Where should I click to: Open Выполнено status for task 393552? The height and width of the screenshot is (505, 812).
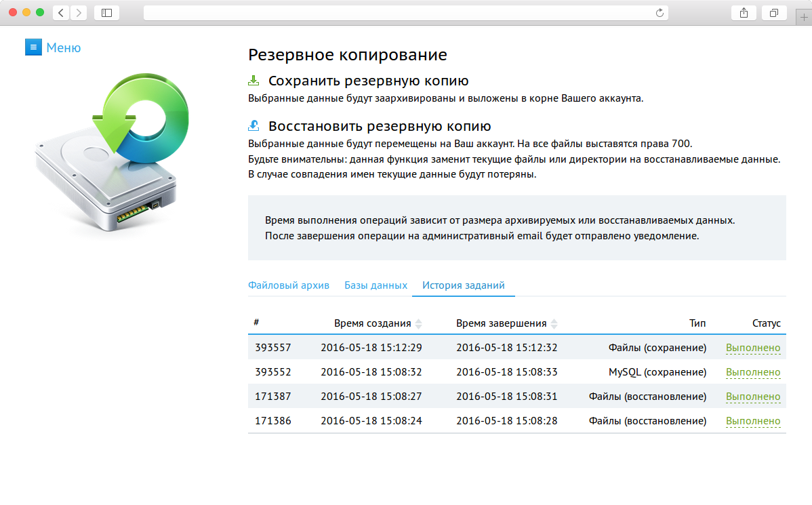pos(753,372)
